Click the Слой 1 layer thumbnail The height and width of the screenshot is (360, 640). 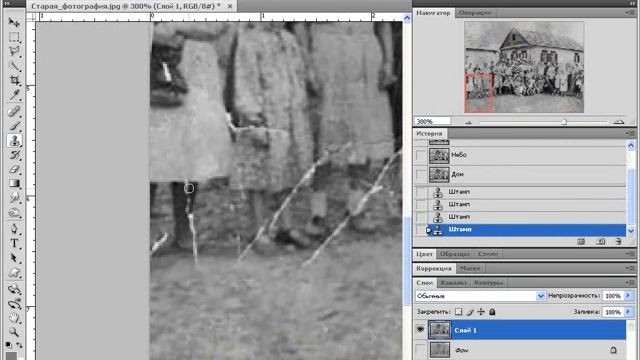pyautogui.click(x=439, y=330)
